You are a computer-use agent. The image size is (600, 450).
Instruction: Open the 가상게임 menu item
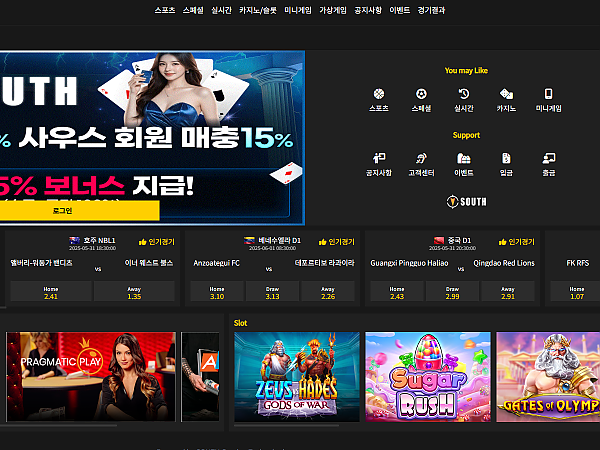tap(333, 10)
